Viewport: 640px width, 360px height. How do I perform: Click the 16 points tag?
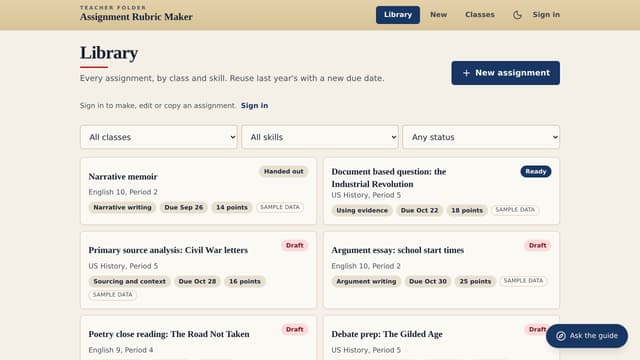[244, 282]
